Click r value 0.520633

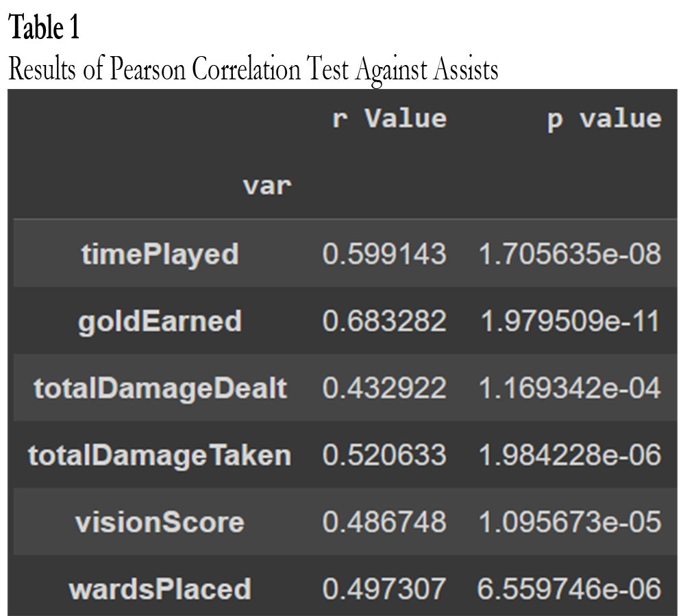[384, 455]
